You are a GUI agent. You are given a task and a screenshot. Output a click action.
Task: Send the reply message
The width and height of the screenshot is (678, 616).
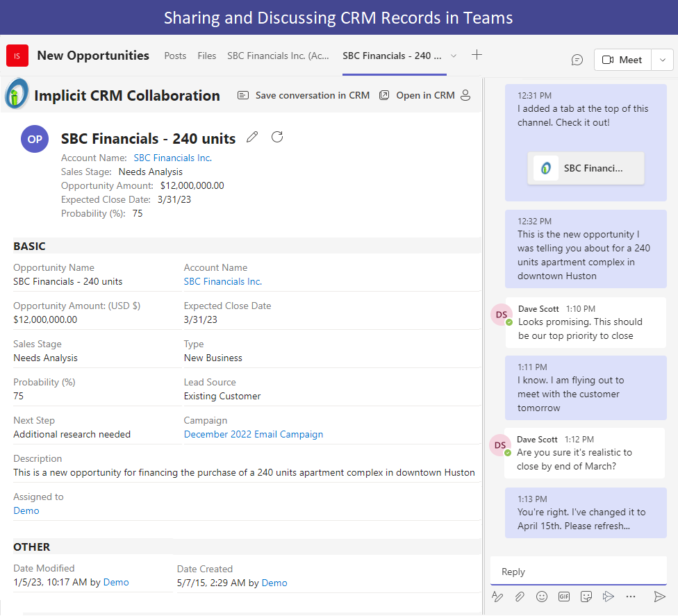pyautogui.click(x=659, y=597)
